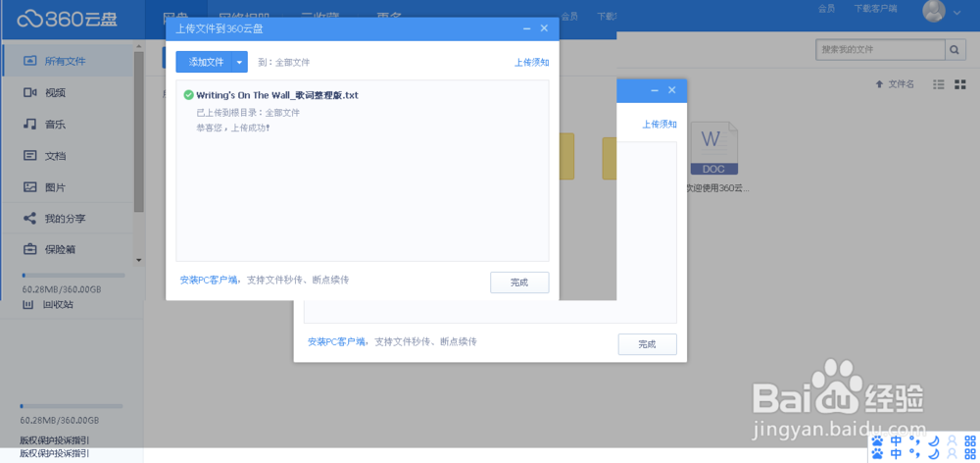Open 上传须知 link in the front upload dialog
This screenshot has width=980, height=463.
[x=532, y=63]
